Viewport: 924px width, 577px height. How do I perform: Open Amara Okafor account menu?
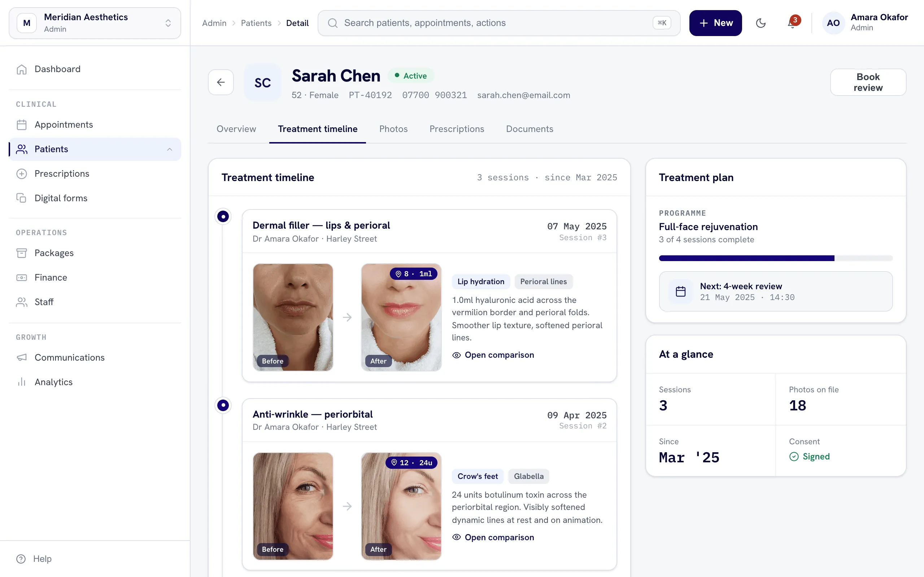[865, 23]
